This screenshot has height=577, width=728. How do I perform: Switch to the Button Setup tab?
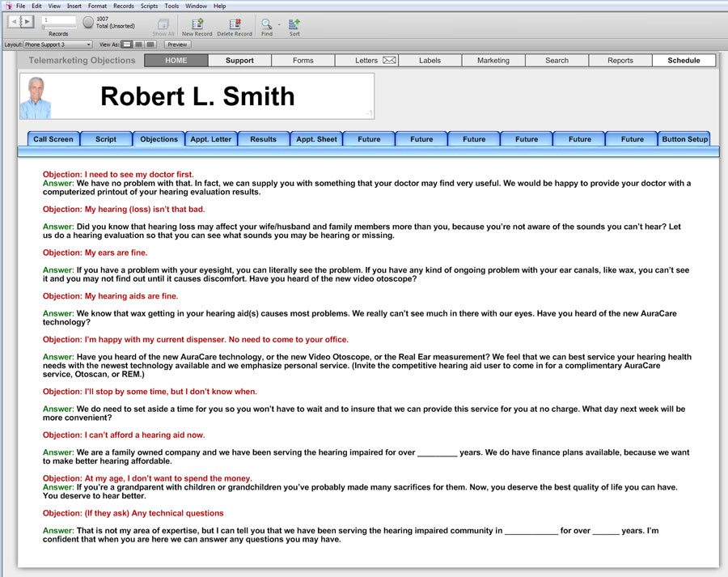pyautogui.click(x=684, y=139)
